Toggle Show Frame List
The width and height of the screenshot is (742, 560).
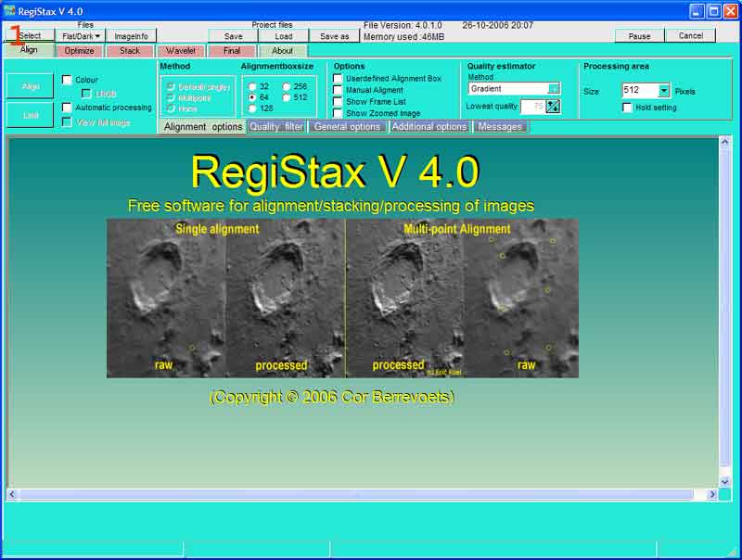338,102
